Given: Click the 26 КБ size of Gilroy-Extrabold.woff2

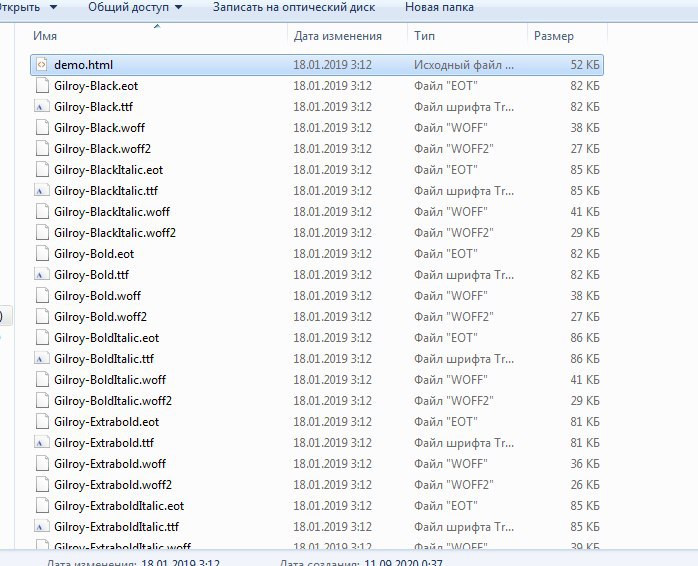Looking at the screenshot, I should (x=585, y=485).
